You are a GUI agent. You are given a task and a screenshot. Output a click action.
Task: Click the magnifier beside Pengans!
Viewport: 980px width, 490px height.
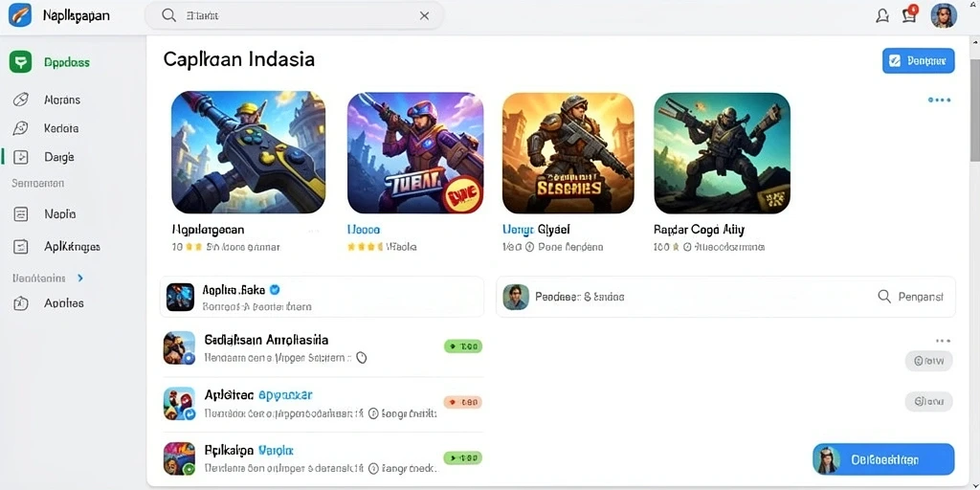883,297
